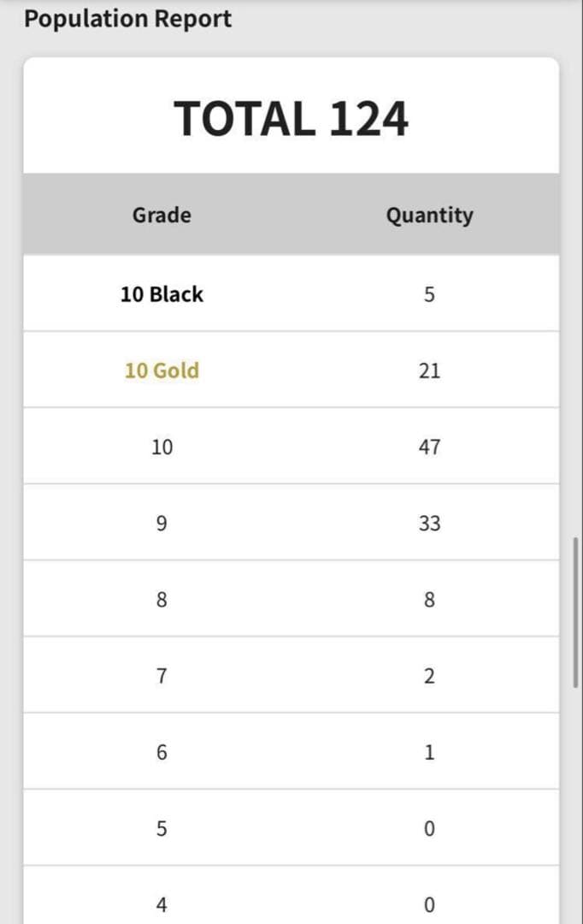Click quantity 1 in grade 6 row
This screenshot has height=924, width=583.
tap(429, 752)
